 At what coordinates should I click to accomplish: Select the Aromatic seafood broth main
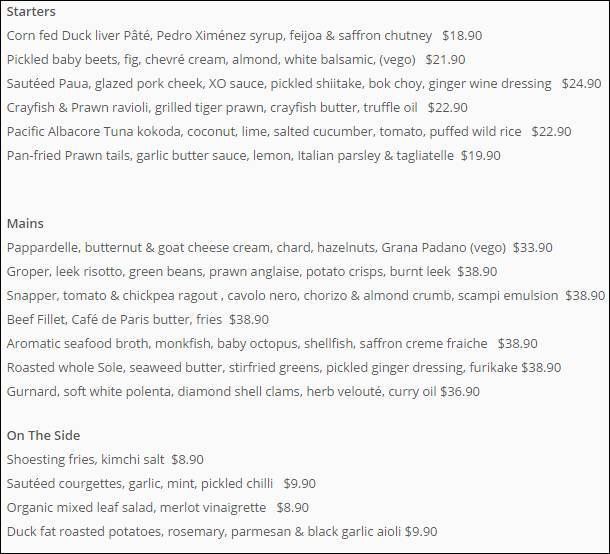click(x=272, y=344)
